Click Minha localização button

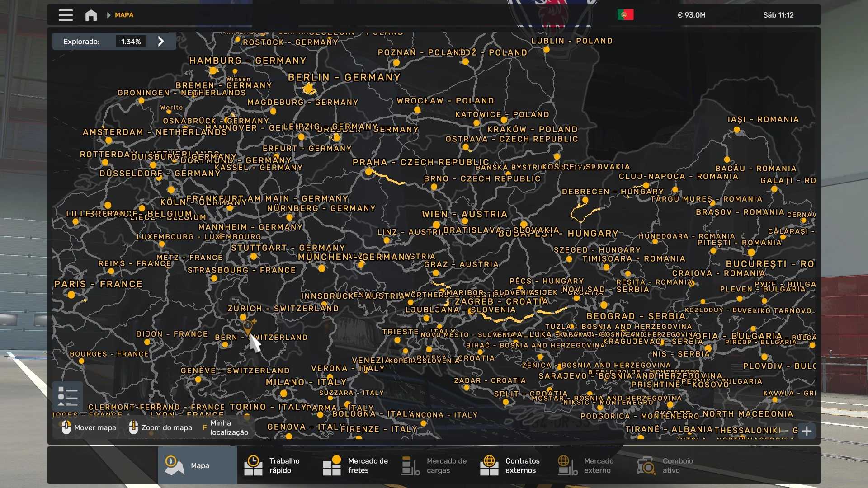[x=228, y=427]
